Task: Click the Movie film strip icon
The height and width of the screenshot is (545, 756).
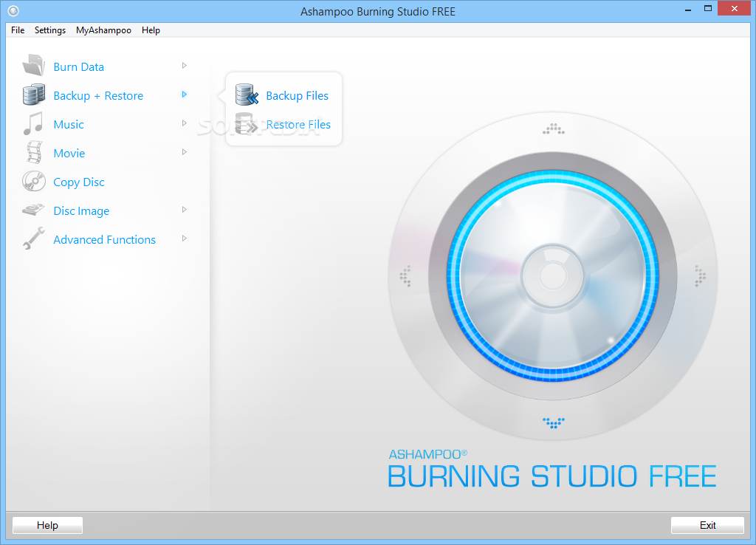Action: point(34,152)
